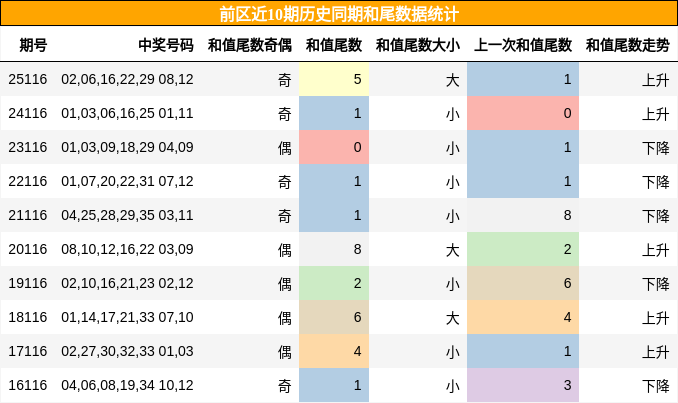Click 下降 trend cell in row 23116

pos(656,148)
